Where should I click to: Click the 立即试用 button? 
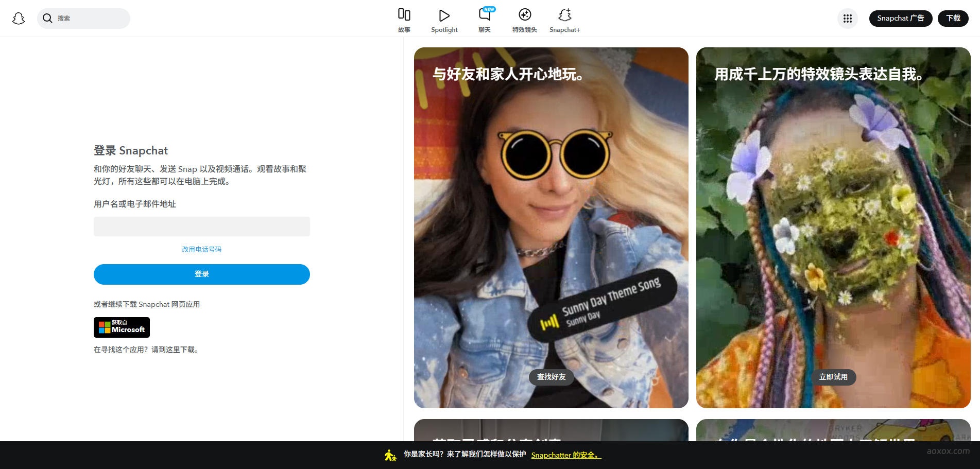[834, 377]
